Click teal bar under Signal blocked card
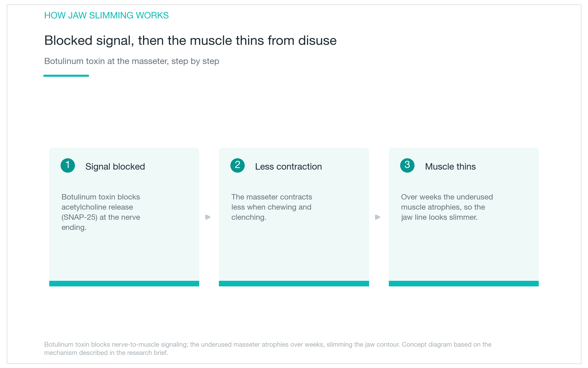Screen dimensions: 588x368 [x=124, y=283]
